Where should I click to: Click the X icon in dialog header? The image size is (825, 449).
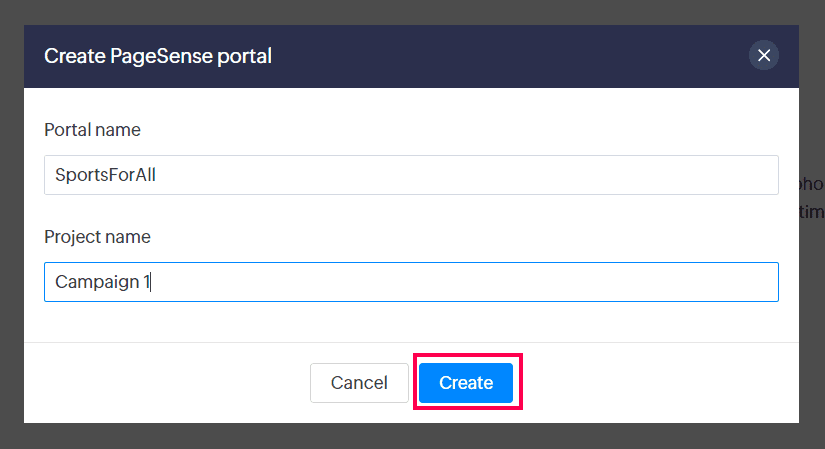pos(764,56)
